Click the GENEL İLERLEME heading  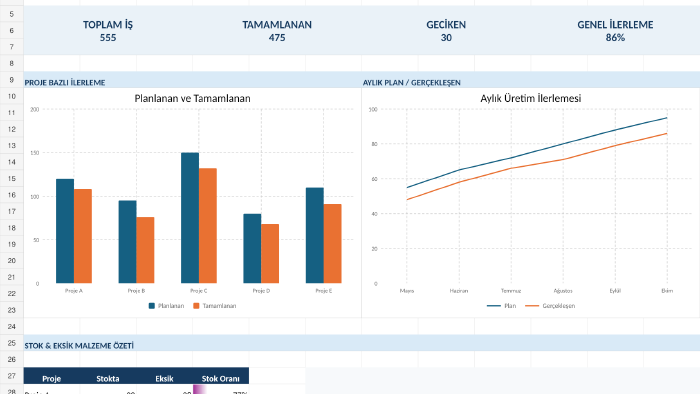click(615, 25)
